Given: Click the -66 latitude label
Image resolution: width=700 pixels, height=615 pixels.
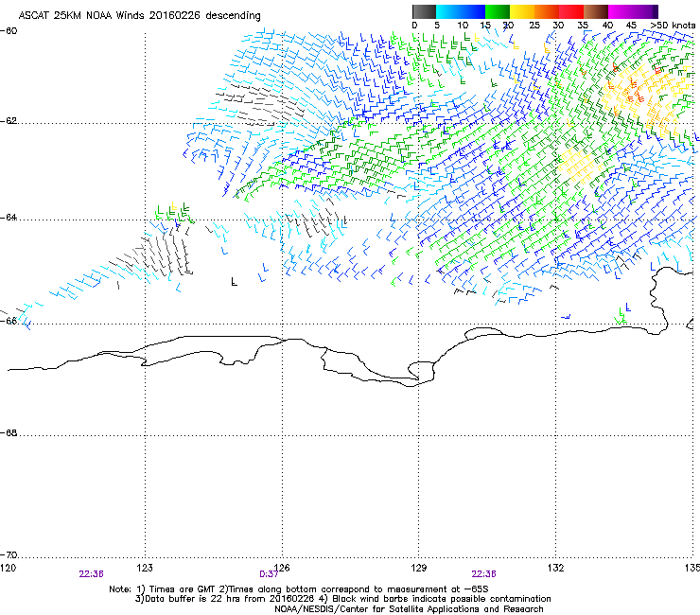Looking at the screenshot, I should pyautogui.click(x=9, y=321).
